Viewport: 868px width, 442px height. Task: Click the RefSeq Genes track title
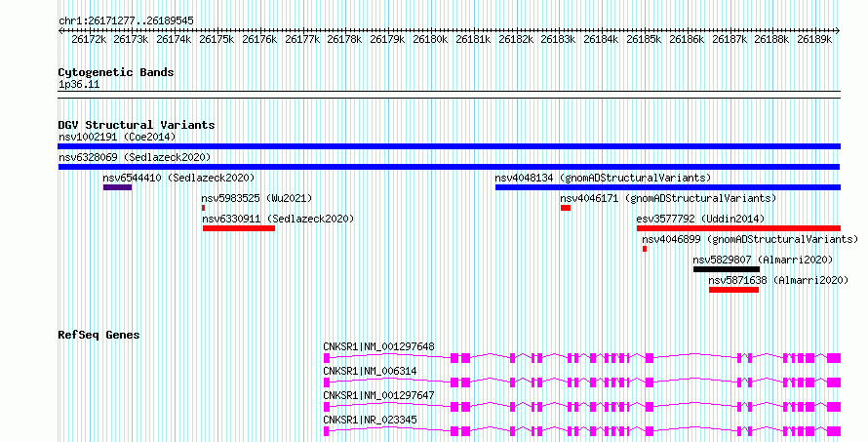(99, 335)
